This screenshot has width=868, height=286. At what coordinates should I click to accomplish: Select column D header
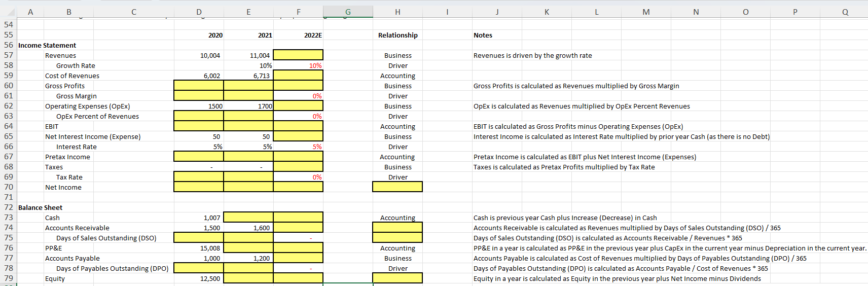coord(199,12)
